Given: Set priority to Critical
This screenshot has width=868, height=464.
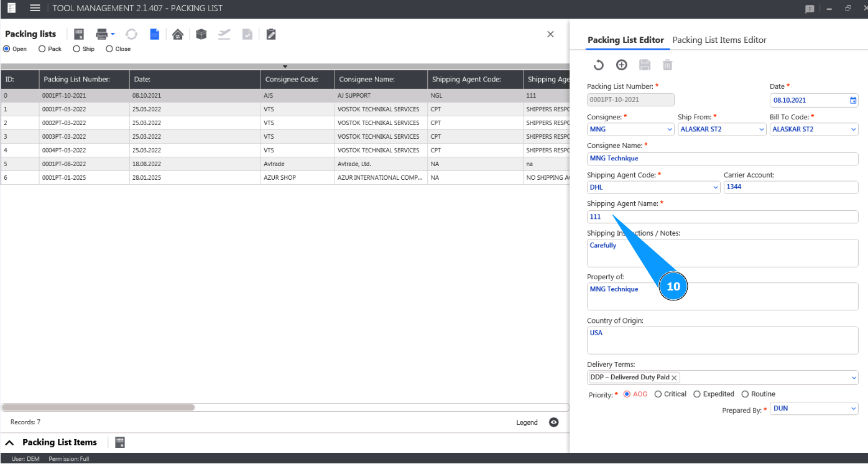Looking at the screenshot, I should pos(658,394).
